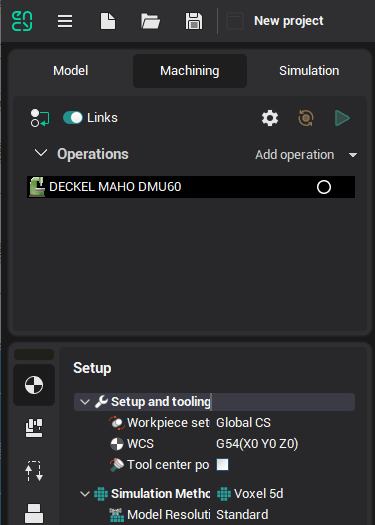Screen dimensions: 375x525
Task: Select DECKEL MAHO DMU60 machine row
Action: (191, 187)
